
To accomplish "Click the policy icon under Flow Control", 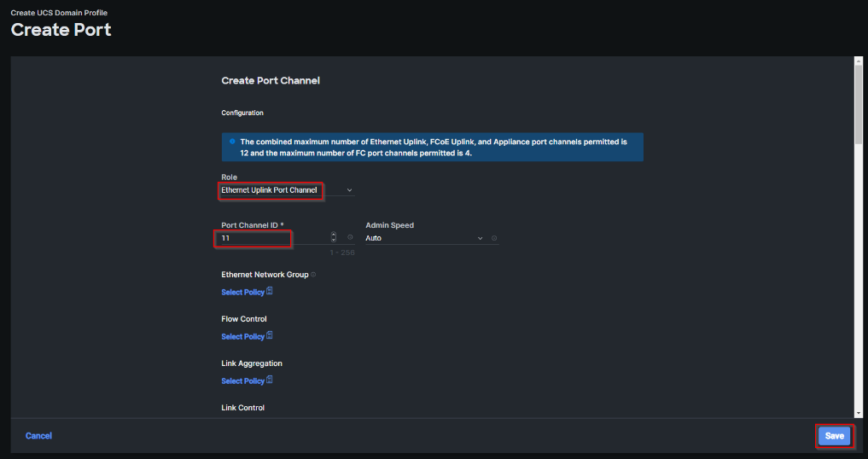I will (270, 336).
